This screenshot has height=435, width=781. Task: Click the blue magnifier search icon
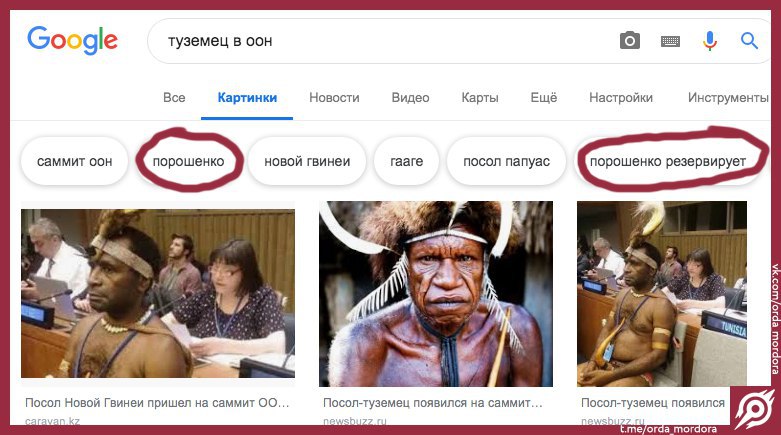(749, 40)
